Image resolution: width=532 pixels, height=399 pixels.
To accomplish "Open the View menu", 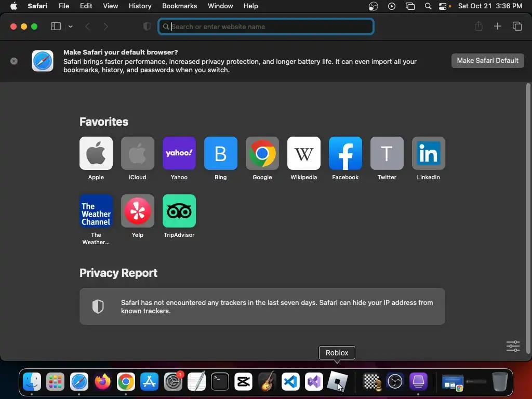I will coord(110,6).
